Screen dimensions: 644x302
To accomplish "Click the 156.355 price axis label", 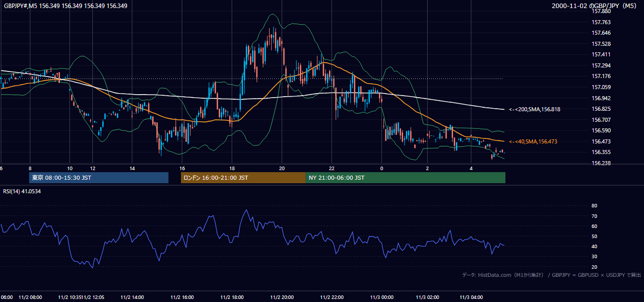I will click(601, 153).
